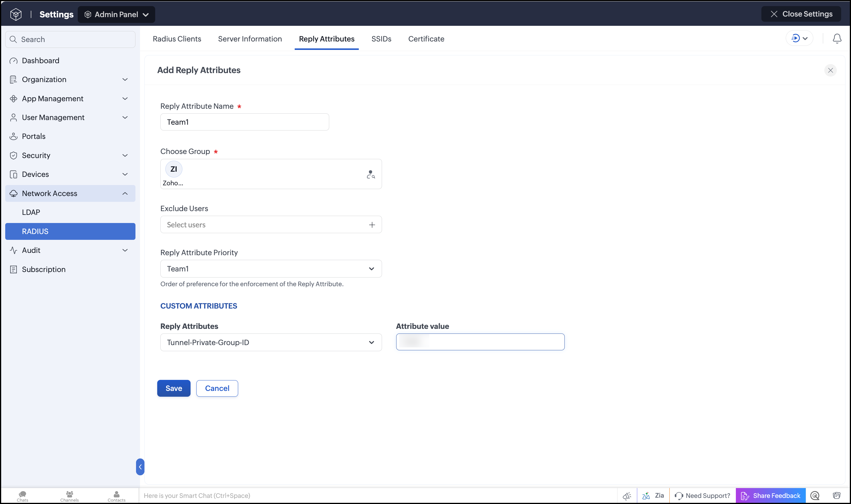Screen dimensions: 851x504
Task: Open Zia assistant
Action: pyautogui.click(x=653, y=496)
